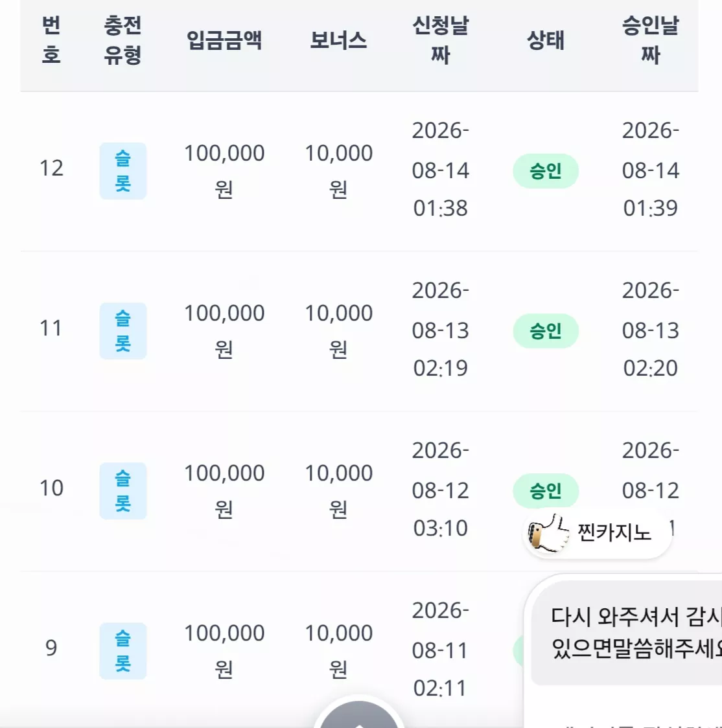722x728 pixels.
Task: Click the 보너스 column header
Action: point(339,40)
